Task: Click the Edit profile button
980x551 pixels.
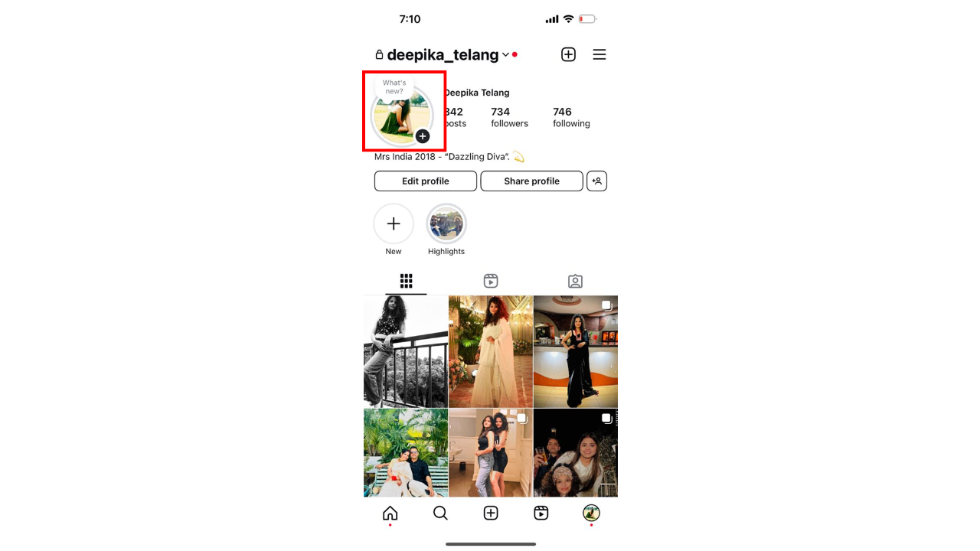Action: coord(426,181)
